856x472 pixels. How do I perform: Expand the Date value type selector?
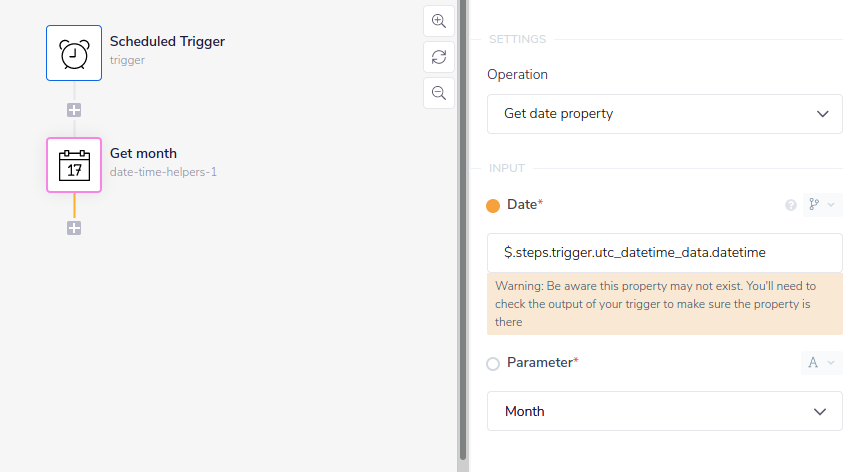pyautogui.click(x=821, y=205)
